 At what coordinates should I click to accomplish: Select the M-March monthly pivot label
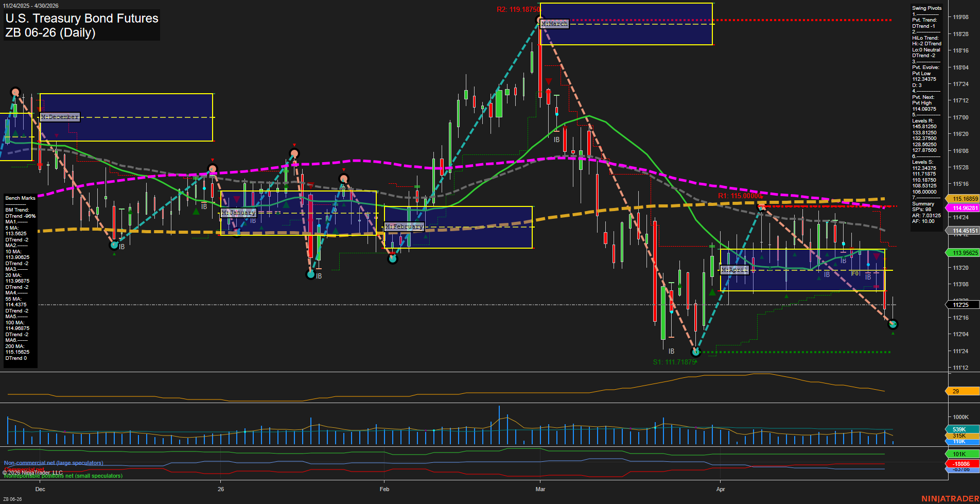click(553, 23)
